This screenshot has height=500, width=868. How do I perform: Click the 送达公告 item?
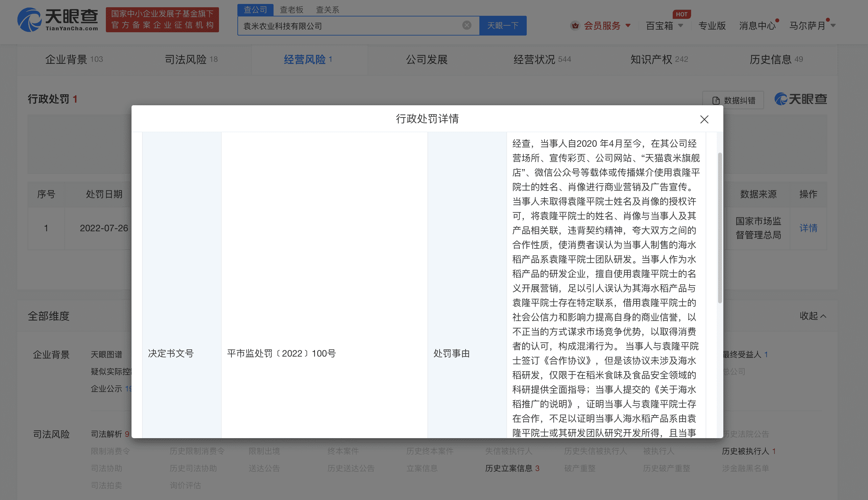[264, 468]
